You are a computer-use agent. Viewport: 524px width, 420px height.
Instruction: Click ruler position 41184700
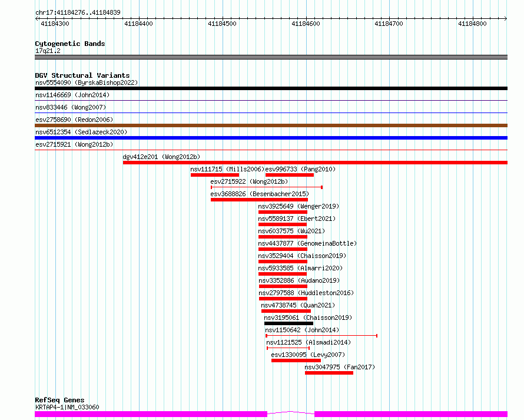(x=389, y=24)
